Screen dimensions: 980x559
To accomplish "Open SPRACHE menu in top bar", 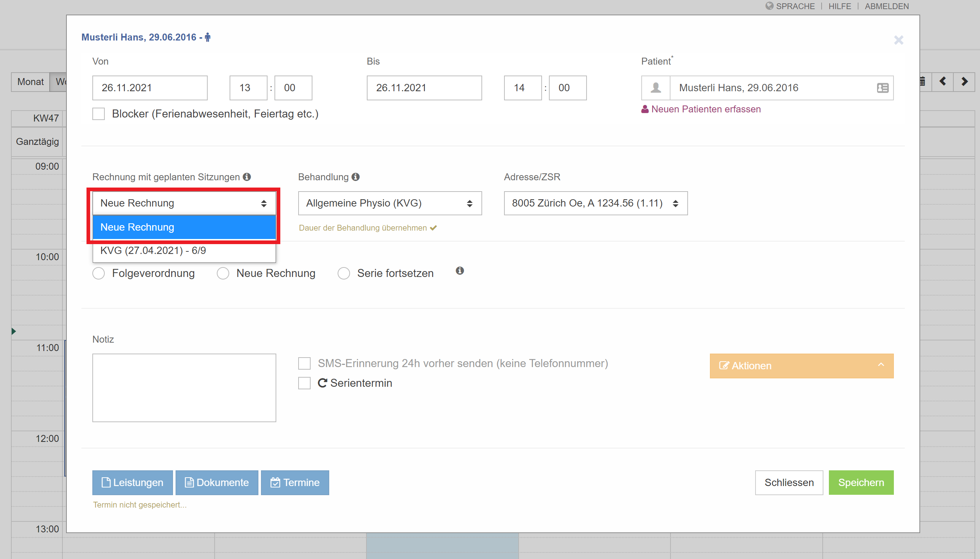I will (x=795, y=6).
